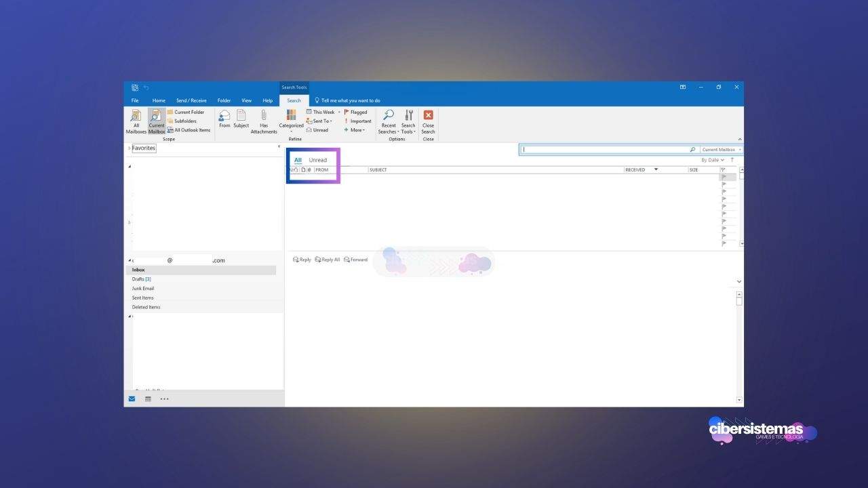Viewport: 868px width, 488px height.
Task: Click the Send/Receive quick access icon
Action: [135, 87]
